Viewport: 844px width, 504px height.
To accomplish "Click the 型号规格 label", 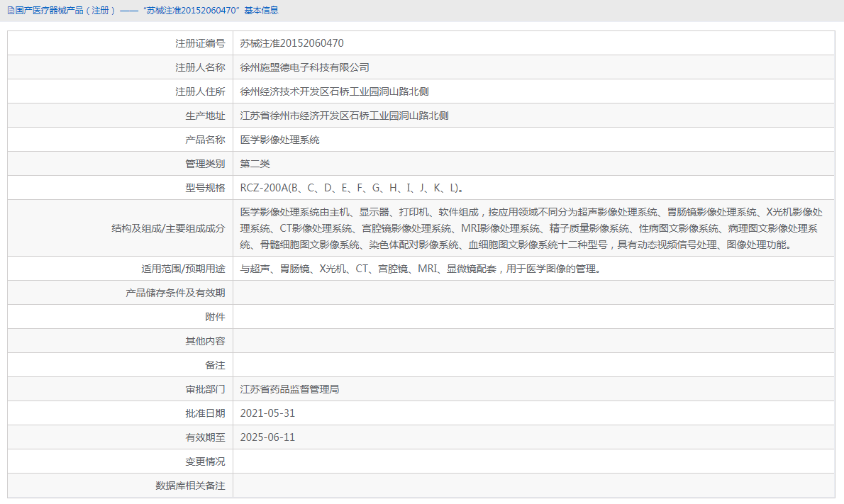I will [205, 188].
